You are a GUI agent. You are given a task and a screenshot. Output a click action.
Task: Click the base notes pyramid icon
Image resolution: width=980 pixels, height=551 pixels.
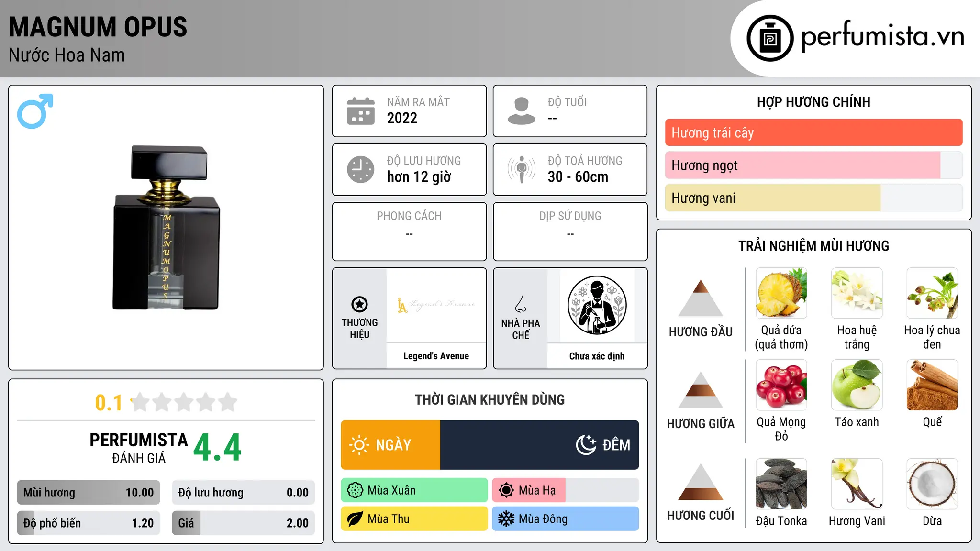coord(701,482)
